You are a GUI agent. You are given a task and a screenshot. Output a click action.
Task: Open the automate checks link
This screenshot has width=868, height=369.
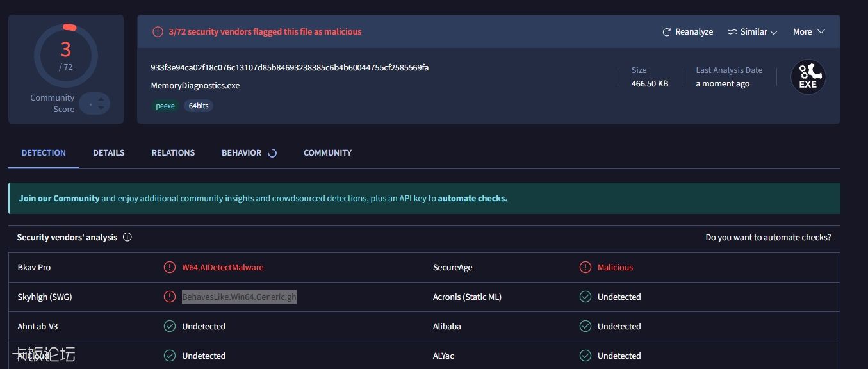click(472, 198)
